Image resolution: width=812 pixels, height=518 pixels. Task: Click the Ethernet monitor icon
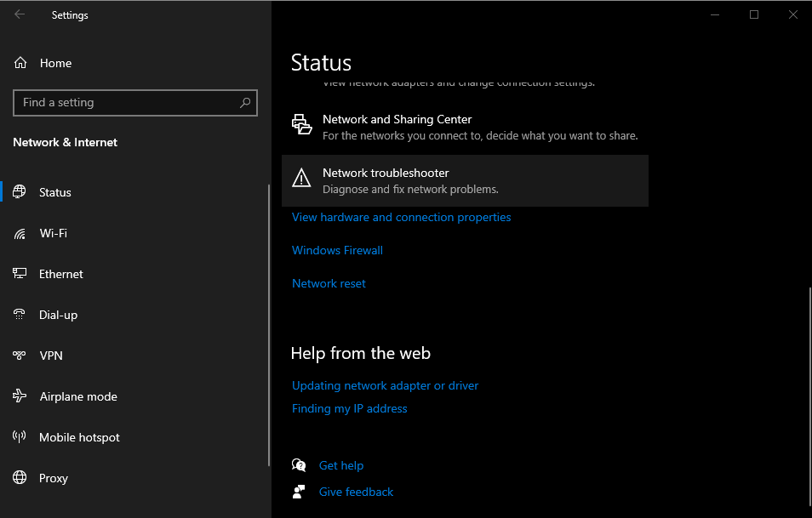[20, 274]
